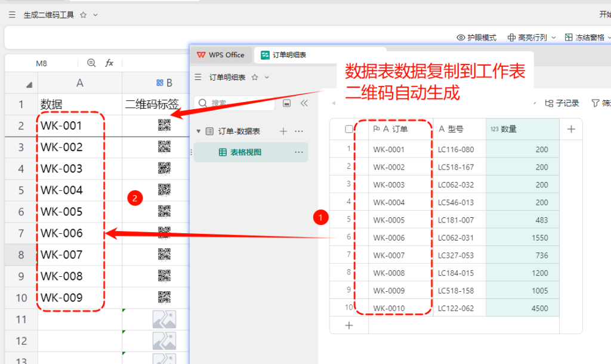Screen dimensions: 611x364
Task: Collapse the sidebar with double chevron icon
Action: click(304, 103)
